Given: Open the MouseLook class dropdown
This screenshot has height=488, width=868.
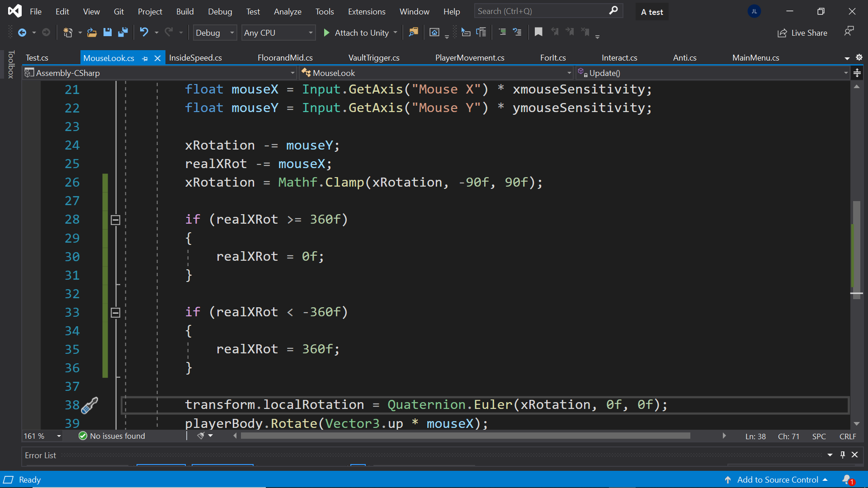Looking at the screenshot, I should point(436,73).
